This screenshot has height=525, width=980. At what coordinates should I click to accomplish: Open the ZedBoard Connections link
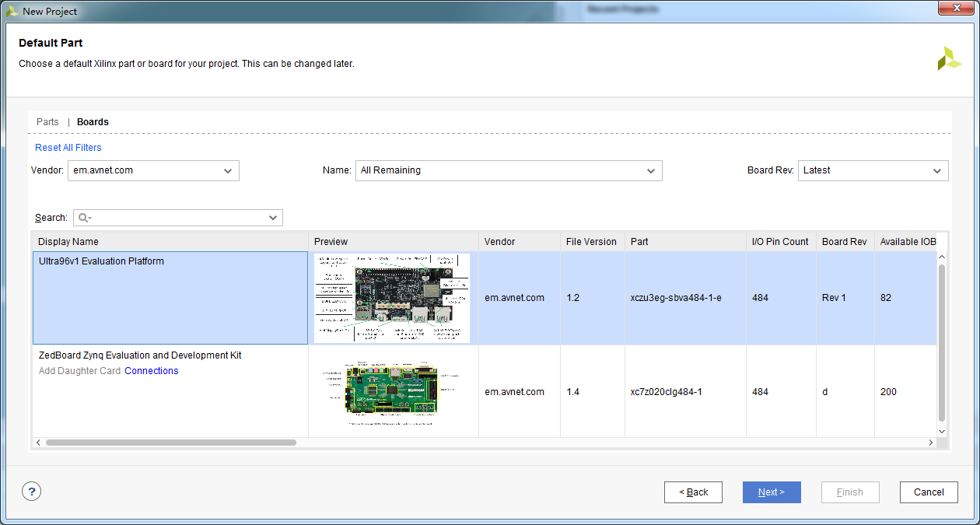click(x=152, y=371)
